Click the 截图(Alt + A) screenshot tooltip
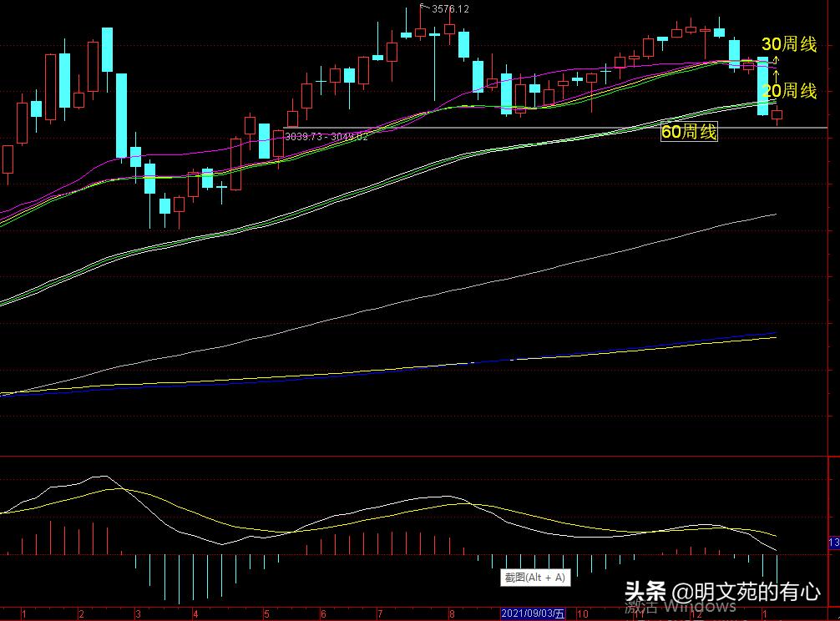Viewport: 840px width, 621px height. pos(535,578)
